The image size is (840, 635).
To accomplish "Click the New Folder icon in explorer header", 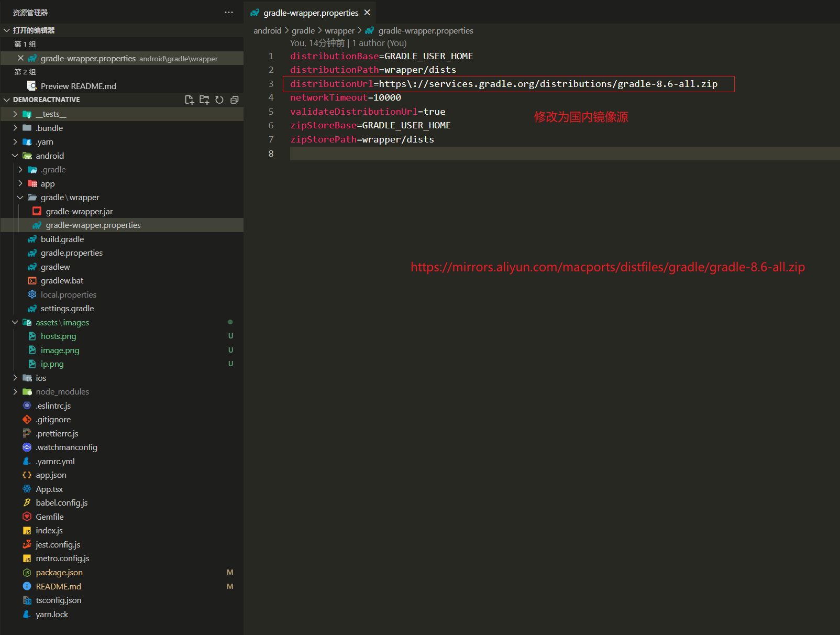I will tap(204, 100).
